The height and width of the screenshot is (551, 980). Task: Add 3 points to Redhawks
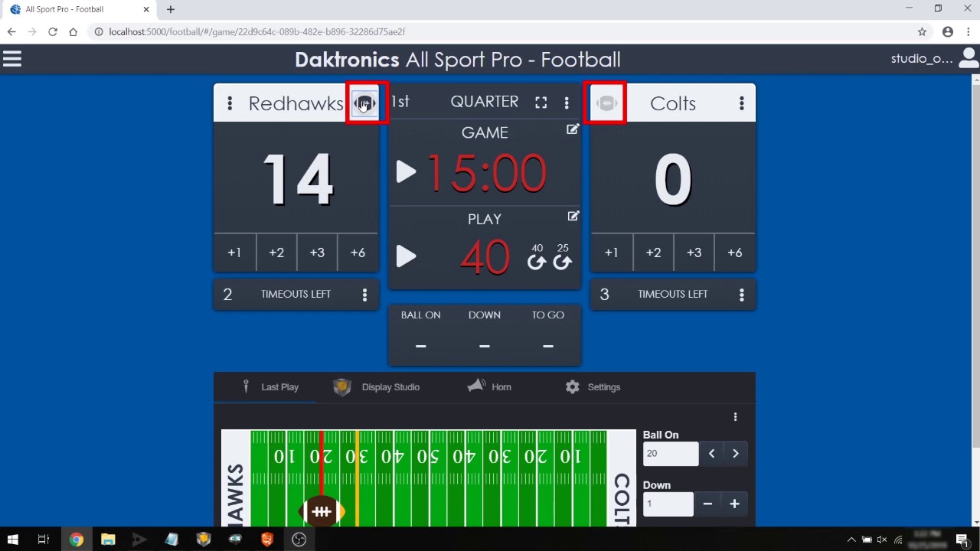[x=317, y=253]
